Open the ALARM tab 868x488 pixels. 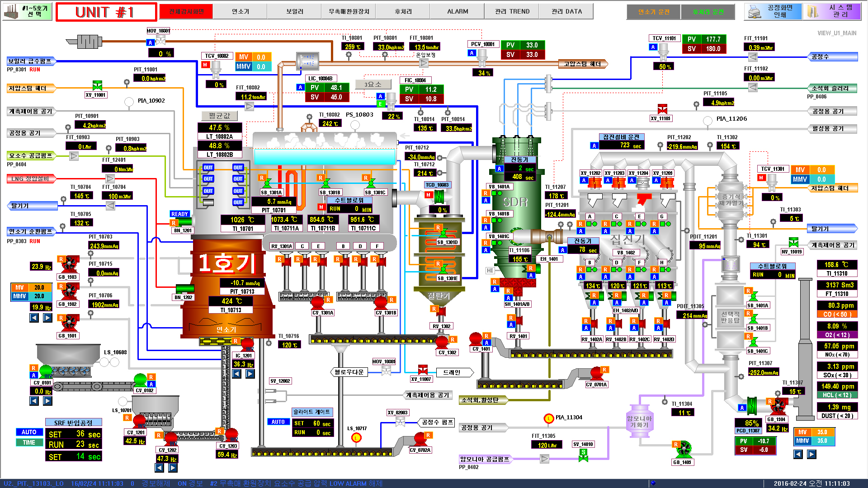pyautogui.click(x=458, y=11)
